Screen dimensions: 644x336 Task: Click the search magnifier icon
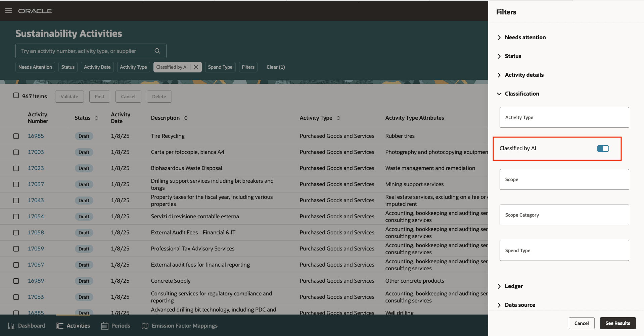(157, 51)
